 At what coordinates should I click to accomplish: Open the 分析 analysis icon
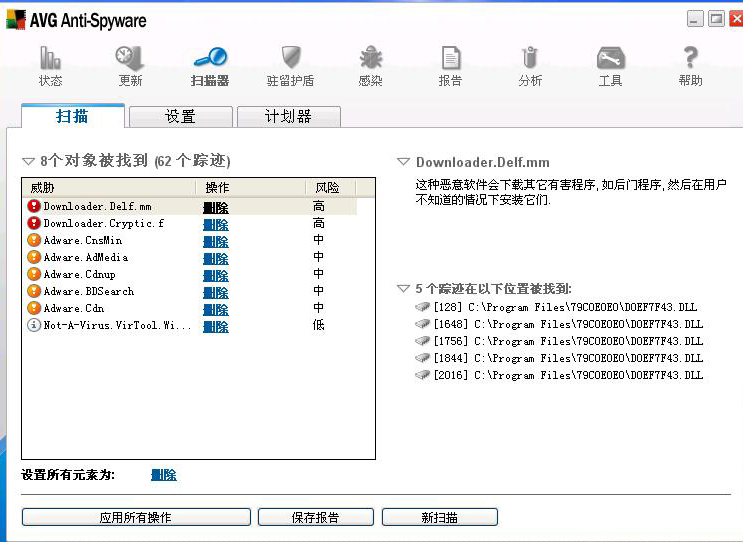(530, 58)
